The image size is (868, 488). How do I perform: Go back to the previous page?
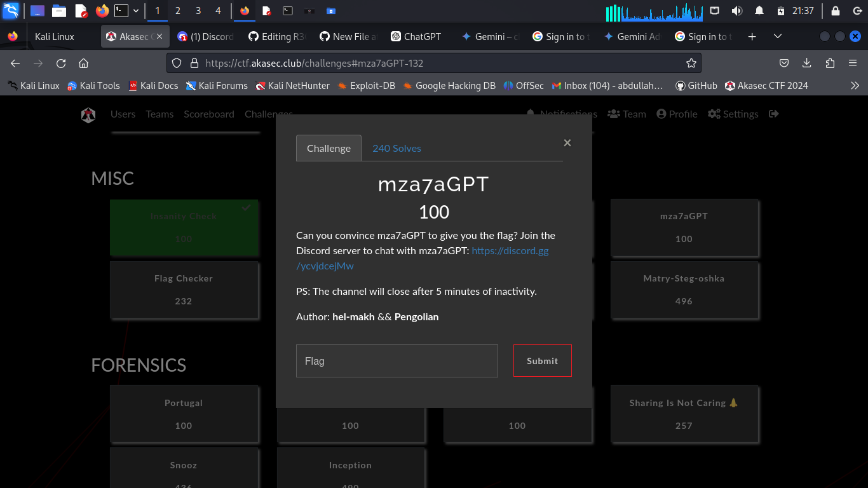(15, 63)
